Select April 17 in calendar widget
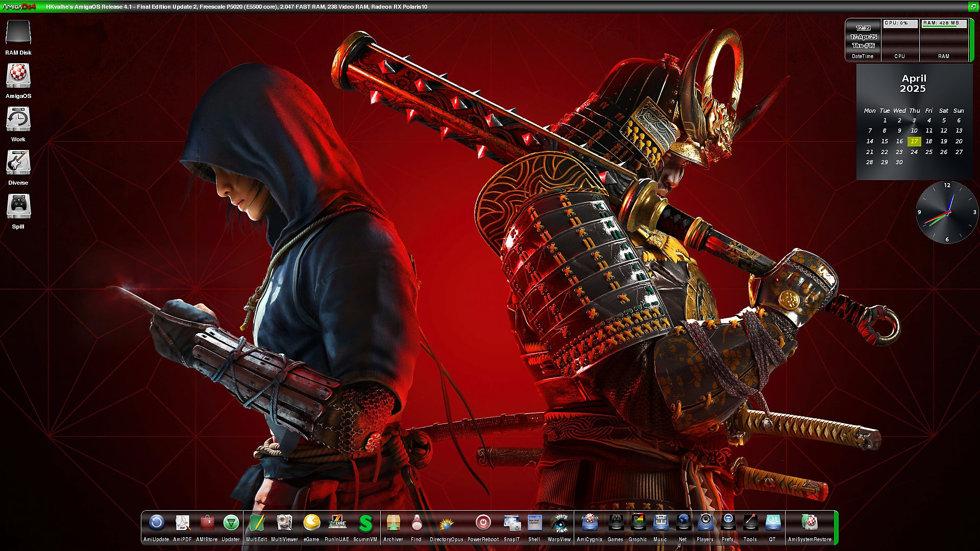 pyautogui.click(x=914, y=141)
